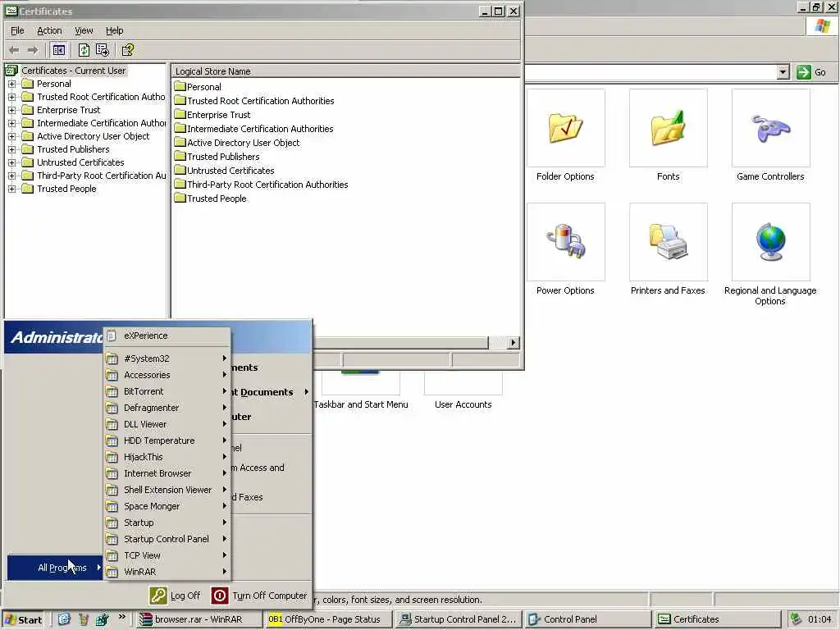Click the first quick launch icon on taskbar
840x630 pixels.
tap(64, 619)
